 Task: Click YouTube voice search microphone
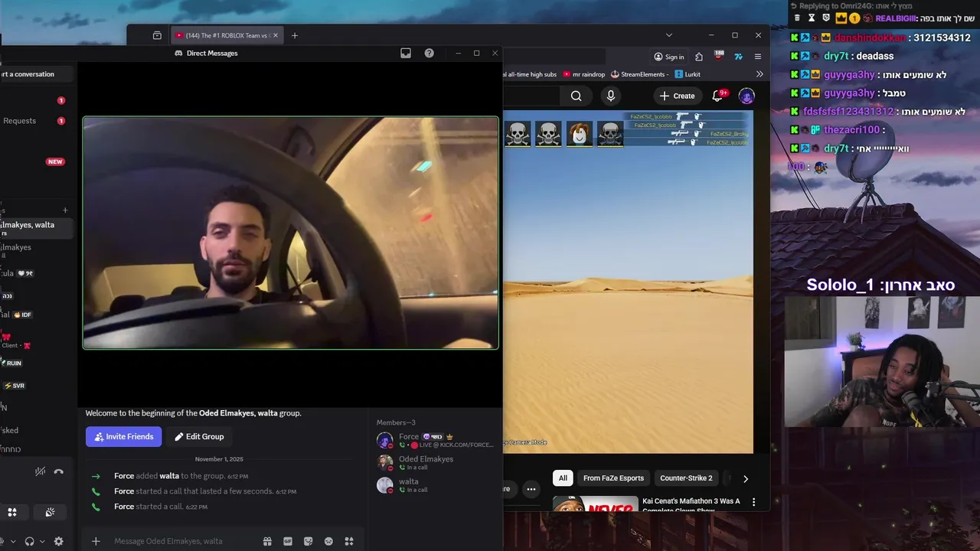[610, 96]
